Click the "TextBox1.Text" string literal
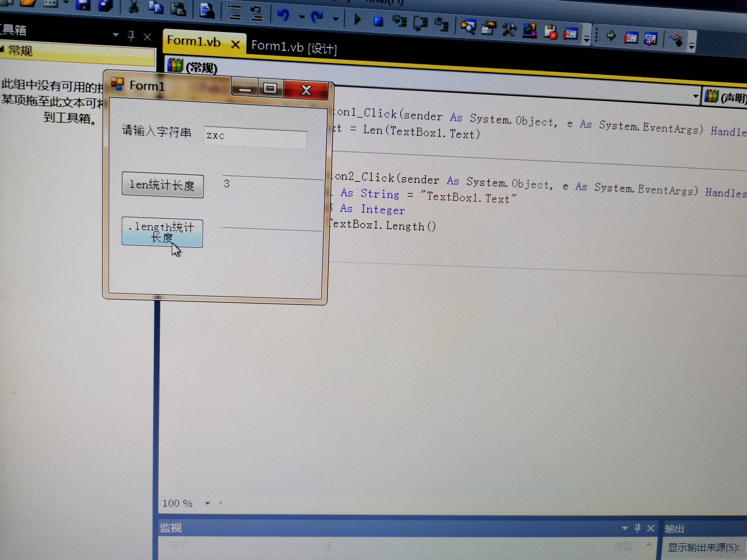This screenshot has height=560, width=747. 468,197
